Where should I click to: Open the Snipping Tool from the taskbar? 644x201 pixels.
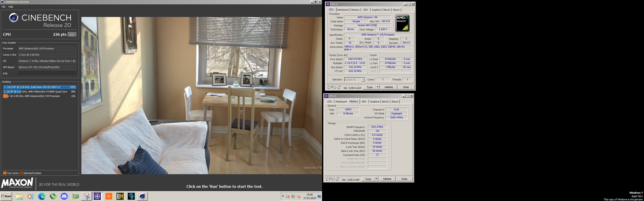[87, 196]
